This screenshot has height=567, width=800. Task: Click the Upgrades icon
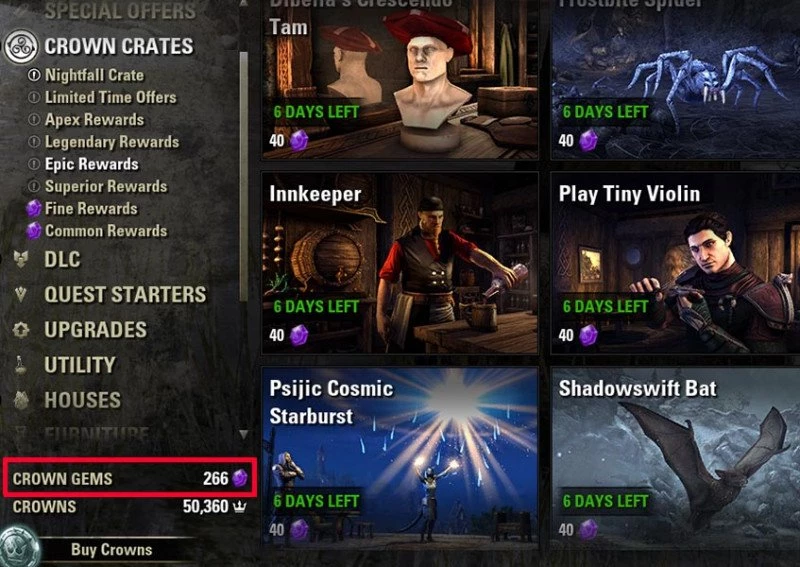21,330
